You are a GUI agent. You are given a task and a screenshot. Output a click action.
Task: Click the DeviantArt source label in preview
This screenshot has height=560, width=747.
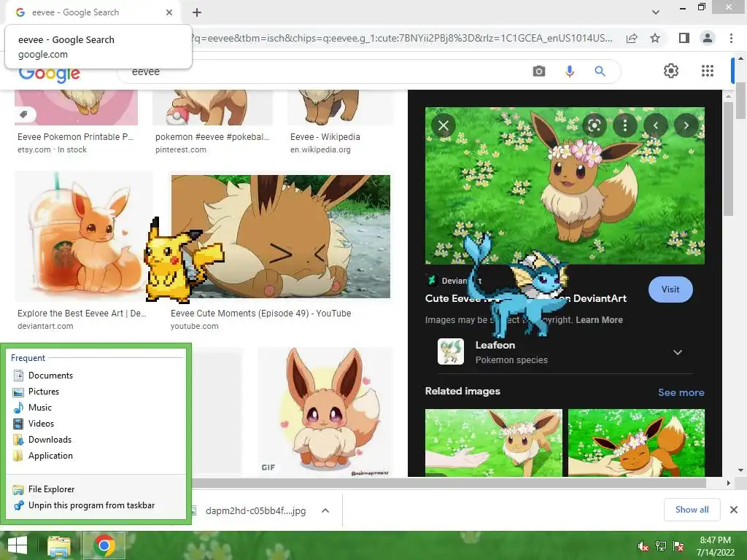(455, 281)
